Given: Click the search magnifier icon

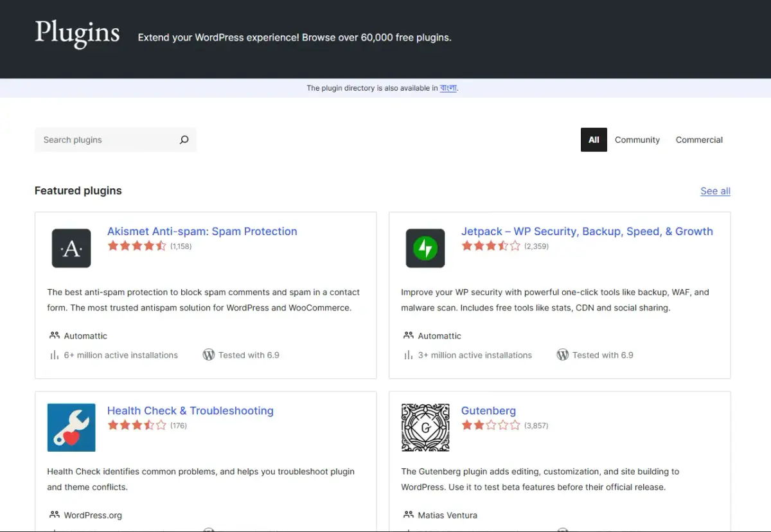Looking at the screenshot, I should 184,139.
